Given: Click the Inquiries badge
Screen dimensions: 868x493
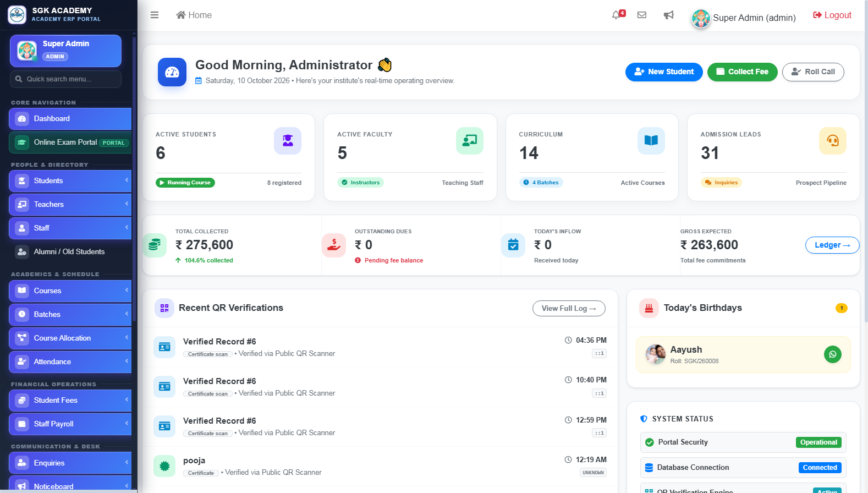Looking at the screenshot, I should coord(721,183).
